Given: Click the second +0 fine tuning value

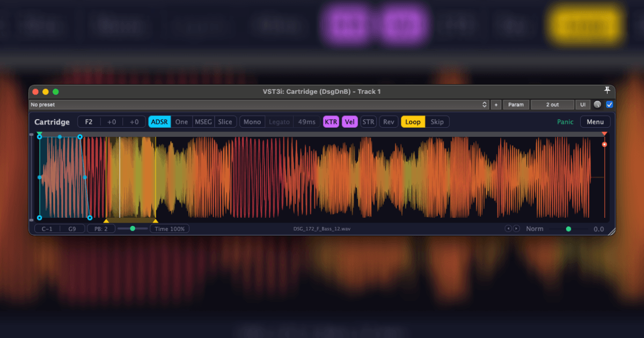Looking at the screenshot, I should 134,122.
